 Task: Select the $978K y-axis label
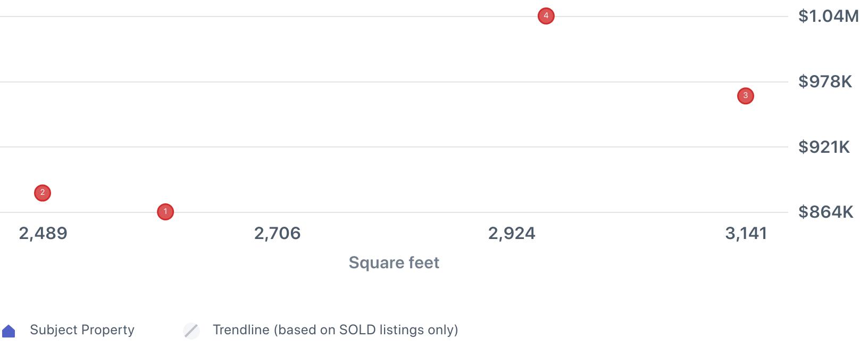pos(825,81)
